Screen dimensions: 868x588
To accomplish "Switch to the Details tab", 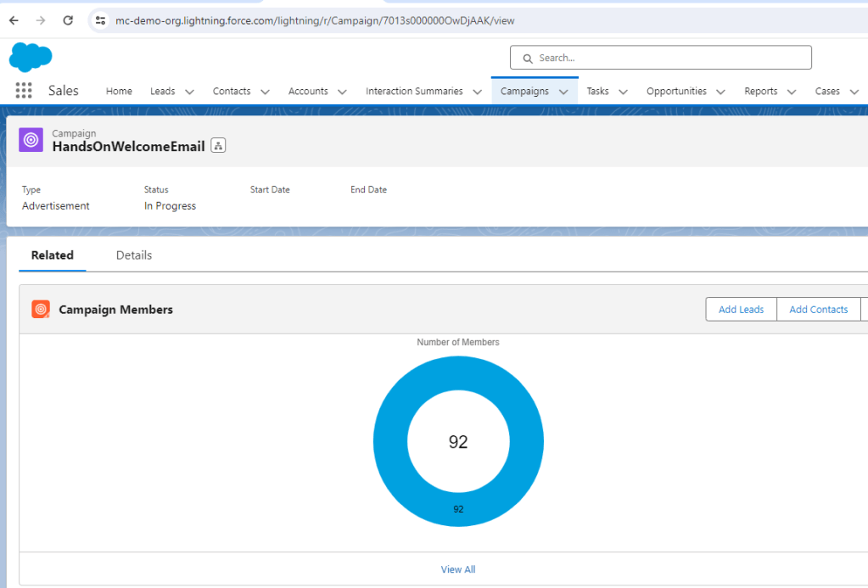I will (134, 255).
